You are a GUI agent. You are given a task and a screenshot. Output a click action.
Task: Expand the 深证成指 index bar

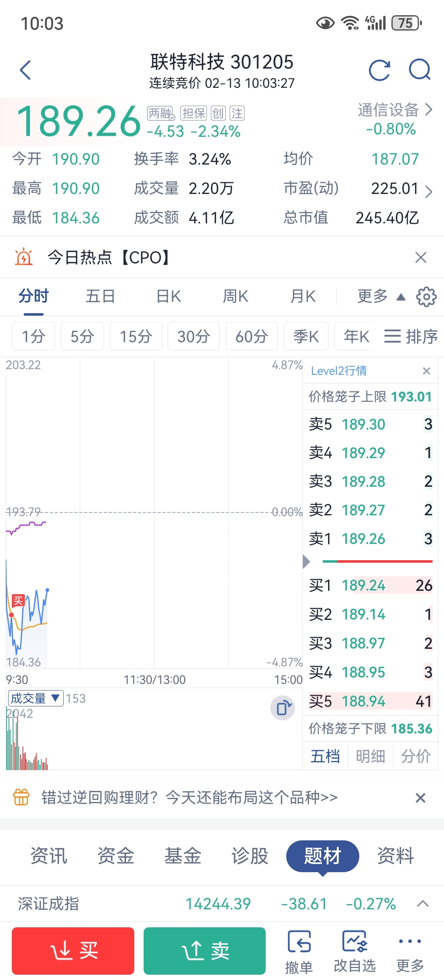tap(423, 904)
